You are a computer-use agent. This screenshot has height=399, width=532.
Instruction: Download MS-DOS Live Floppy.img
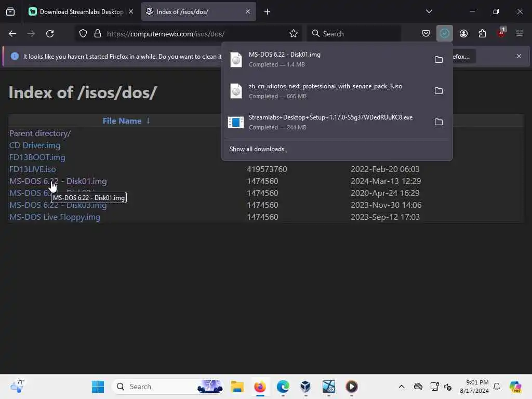point(55,217)
